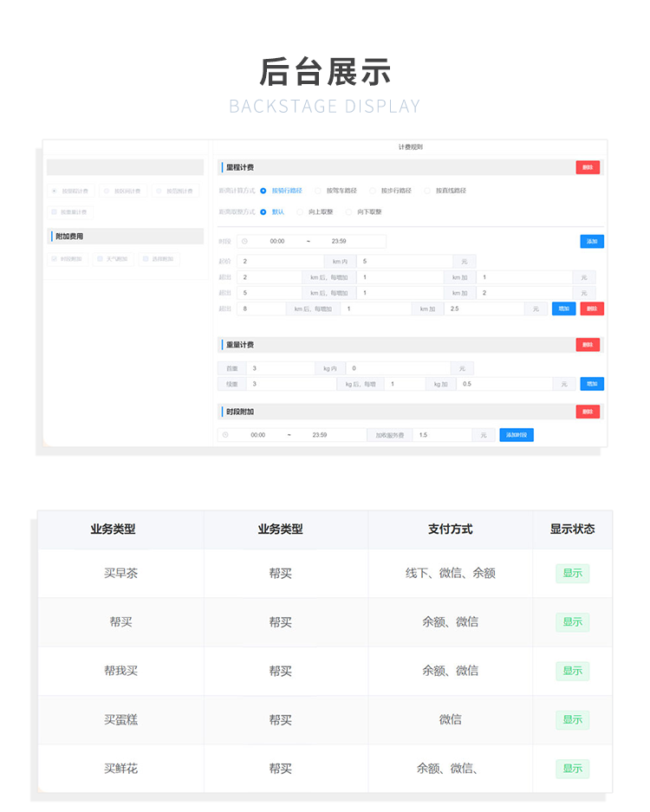The height and width of the screenshot is (812, 650).
Task: Select 按直线路径 radio option
Action: click(427, 191)
